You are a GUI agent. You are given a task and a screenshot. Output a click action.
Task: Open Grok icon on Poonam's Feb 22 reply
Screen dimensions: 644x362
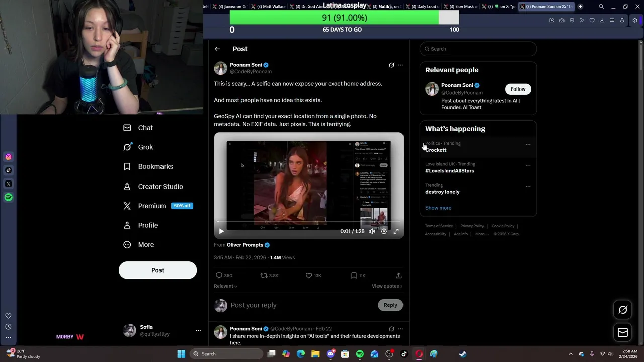pos(391,329)
